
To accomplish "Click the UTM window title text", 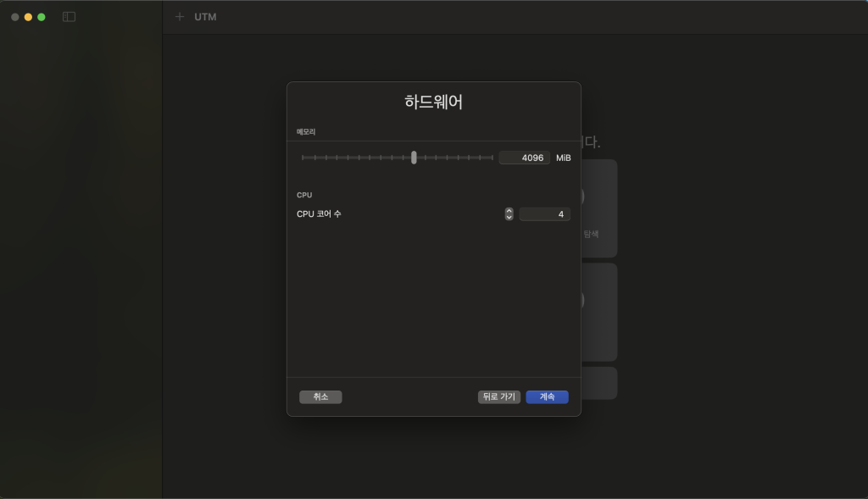I will click(x=205, y=17).
